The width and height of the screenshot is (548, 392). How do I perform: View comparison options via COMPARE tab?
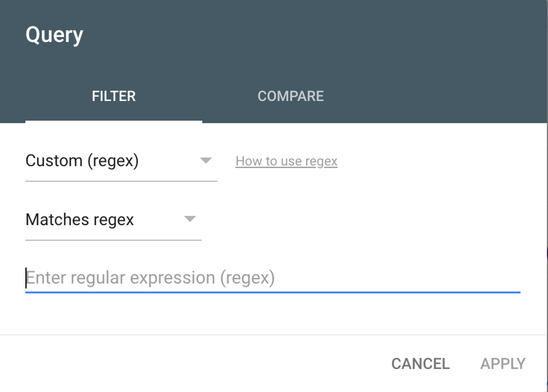tap(291, 96)
